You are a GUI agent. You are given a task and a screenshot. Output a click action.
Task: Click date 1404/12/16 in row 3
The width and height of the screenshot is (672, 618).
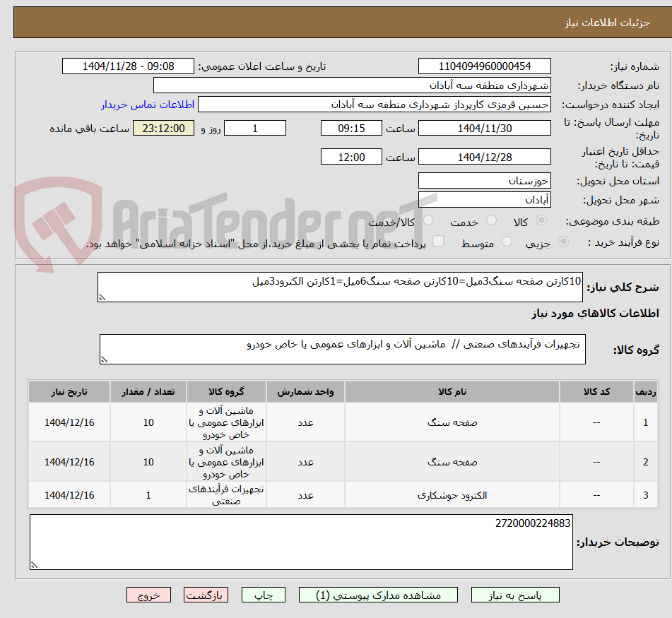(x=69, y=495)
